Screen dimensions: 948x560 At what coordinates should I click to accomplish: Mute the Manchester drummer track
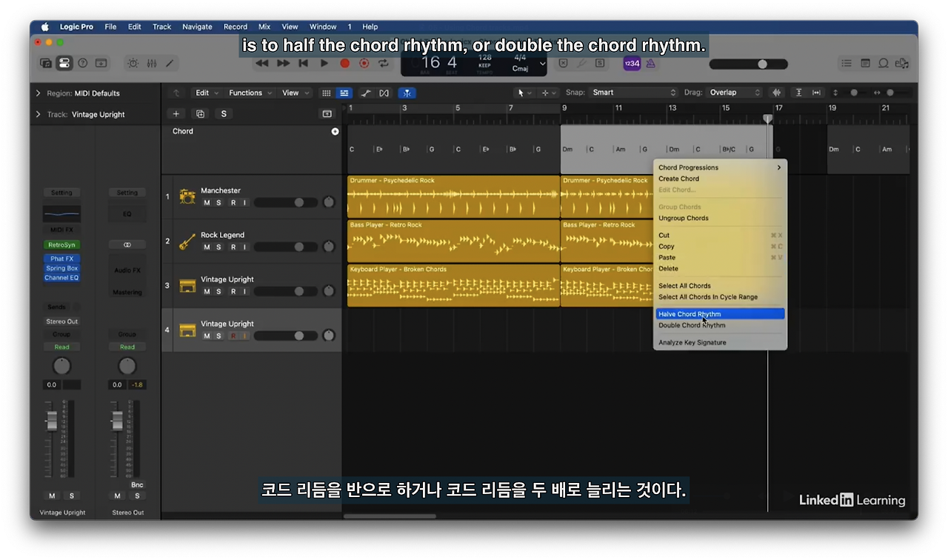coord(207,202)
